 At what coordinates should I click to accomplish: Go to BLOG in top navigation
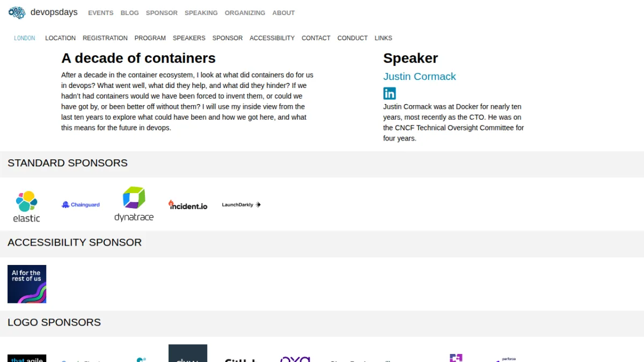click(x=130, y=13)
